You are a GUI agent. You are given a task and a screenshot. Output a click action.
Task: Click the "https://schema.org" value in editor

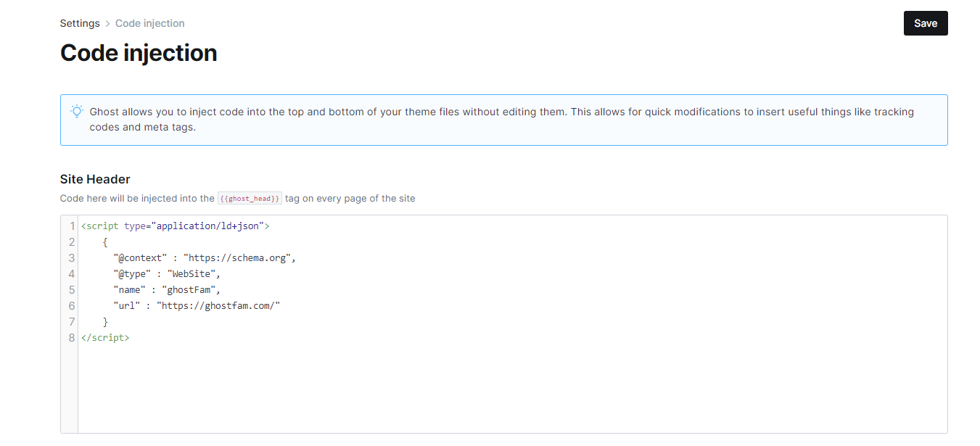(238, 258)
